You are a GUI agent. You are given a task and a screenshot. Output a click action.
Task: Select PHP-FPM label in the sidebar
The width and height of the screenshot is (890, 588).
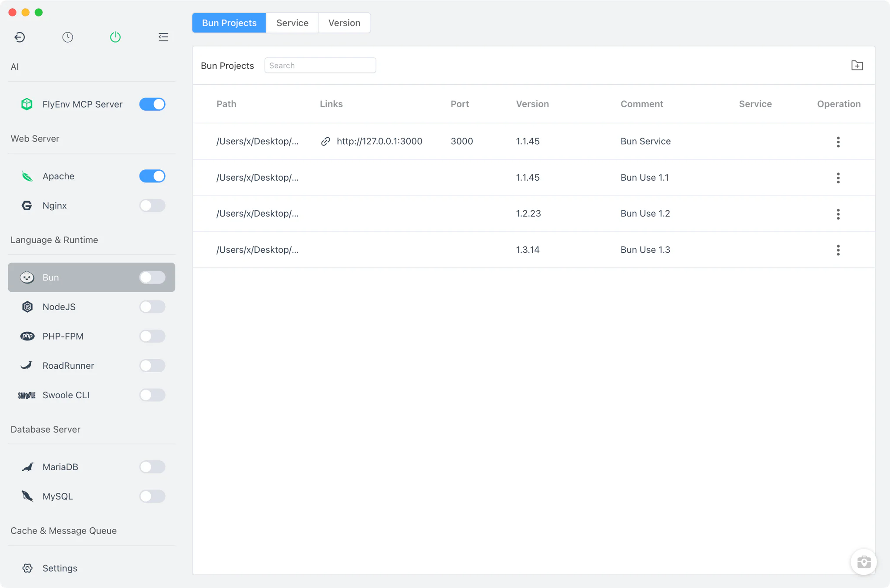(63, 336)
